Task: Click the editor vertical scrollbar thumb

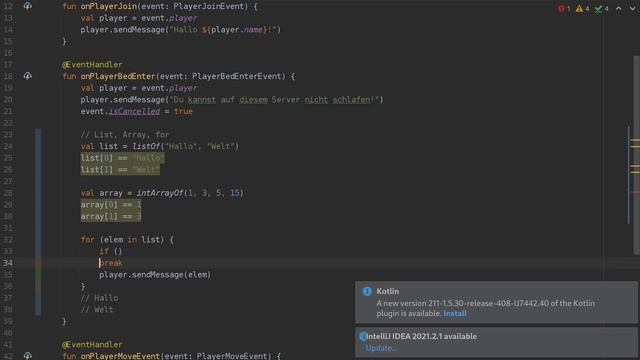Action: (637, 155)
